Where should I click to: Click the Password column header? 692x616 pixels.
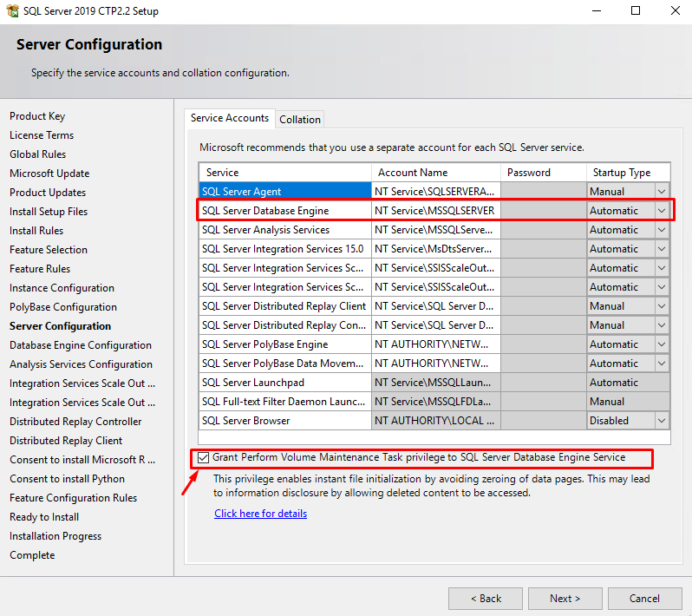[544, 173]
